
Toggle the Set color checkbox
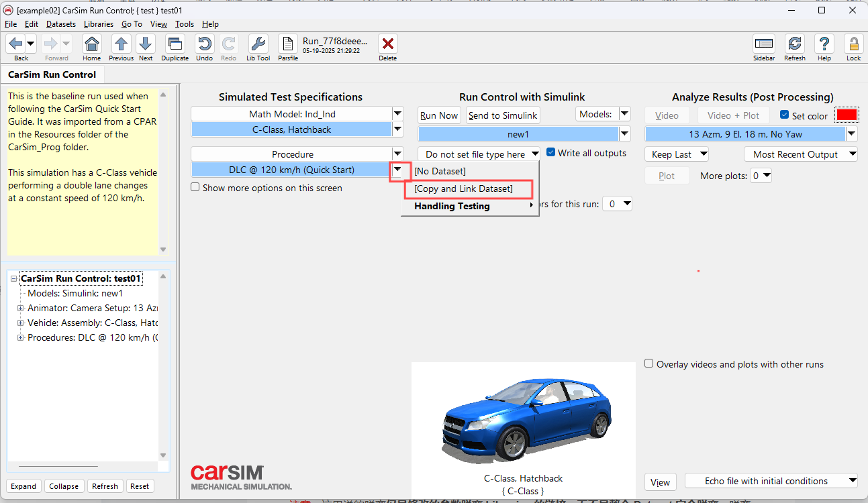pos(784,115)
